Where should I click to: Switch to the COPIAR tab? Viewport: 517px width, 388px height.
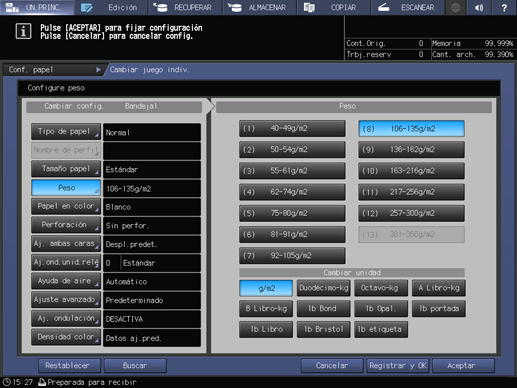pos(334,7)
